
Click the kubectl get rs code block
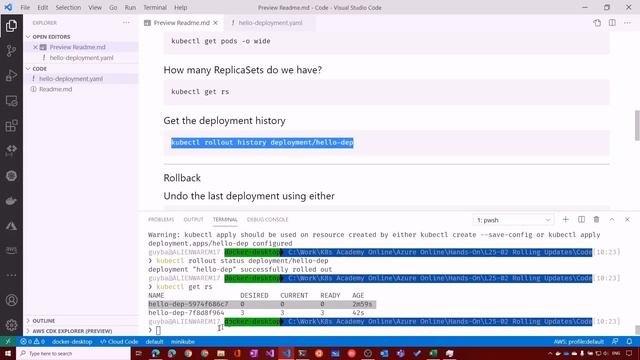tap(386, 92)
